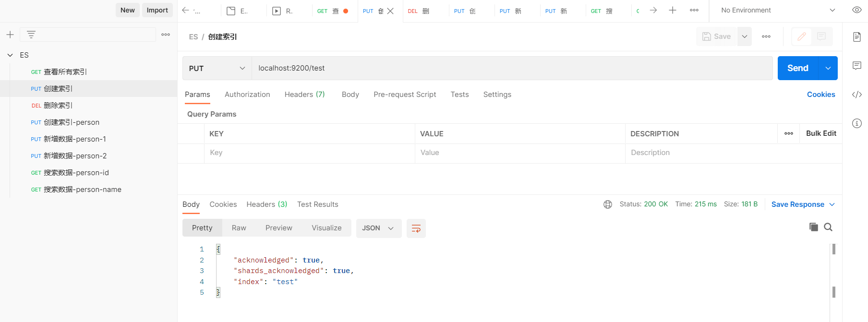This screenshot has height=322, width=868.
Task: Open DEL 删除索引 request
Action: pos(88,106)
